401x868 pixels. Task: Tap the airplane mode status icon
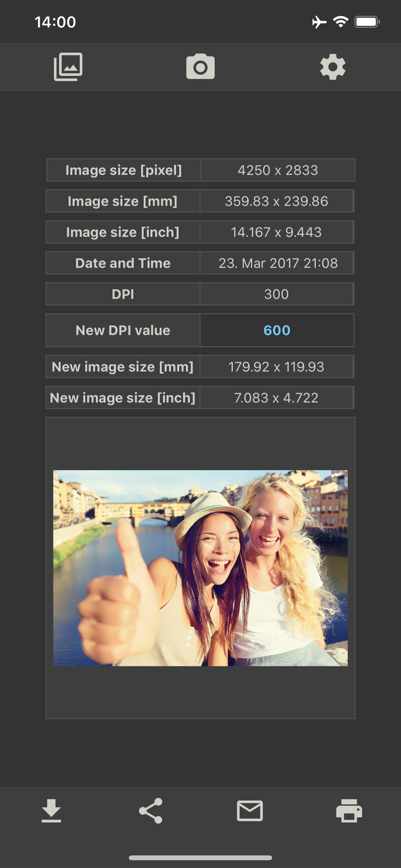(319, 22)
